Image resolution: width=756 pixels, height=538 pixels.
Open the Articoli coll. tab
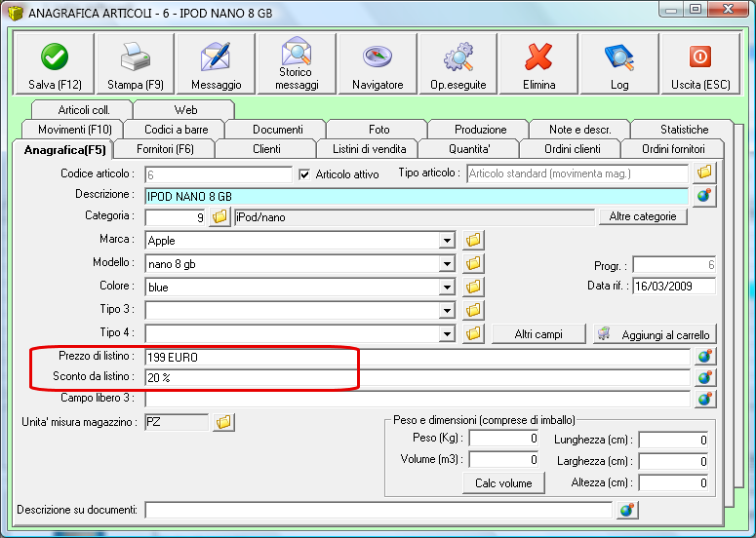84,110
